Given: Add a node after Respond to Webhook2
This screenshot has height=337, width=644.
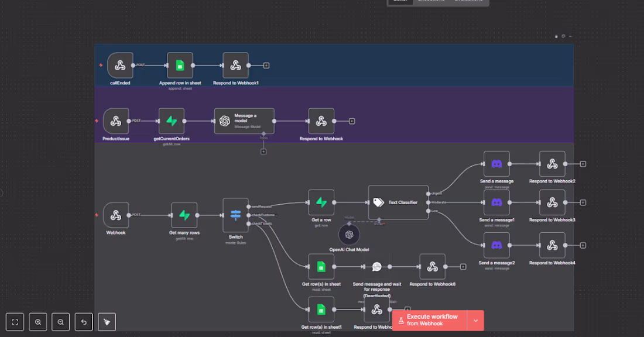Looking at the screenshot, I should click(583, 164).
